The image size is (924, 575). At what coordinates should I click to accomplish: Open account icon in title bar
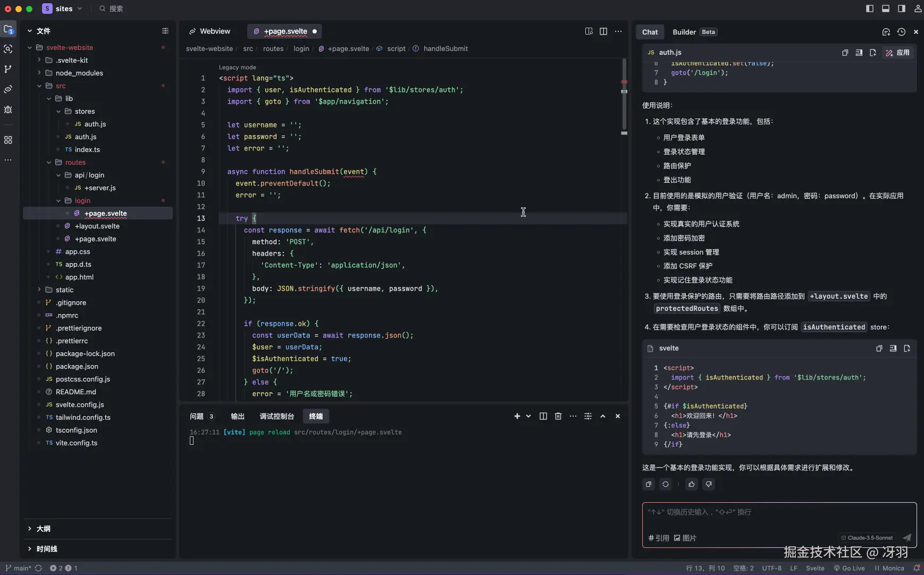pos(918,9)
